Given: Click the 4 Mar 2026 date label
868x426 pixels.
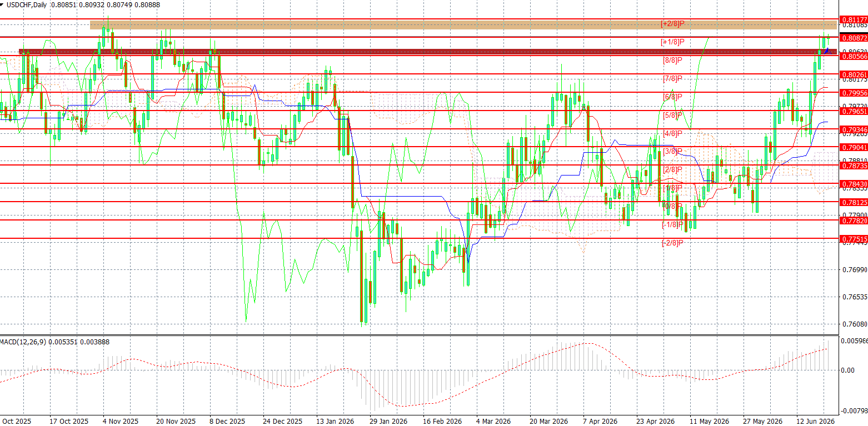Looking at the screenshot, I should (x=494, y=422).
